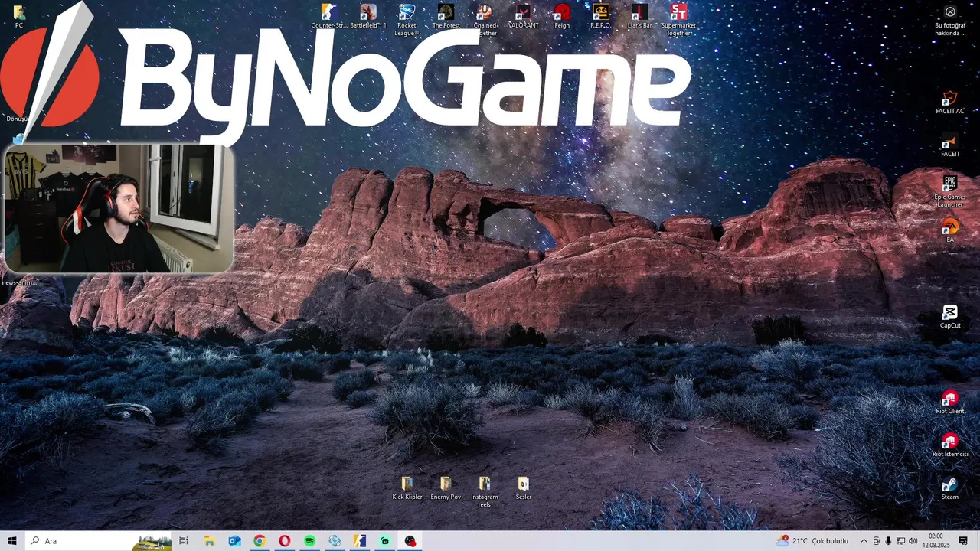
Task: Open the weather widget showing 21°C
Action: pyautogui.click(x=812, y=541)
